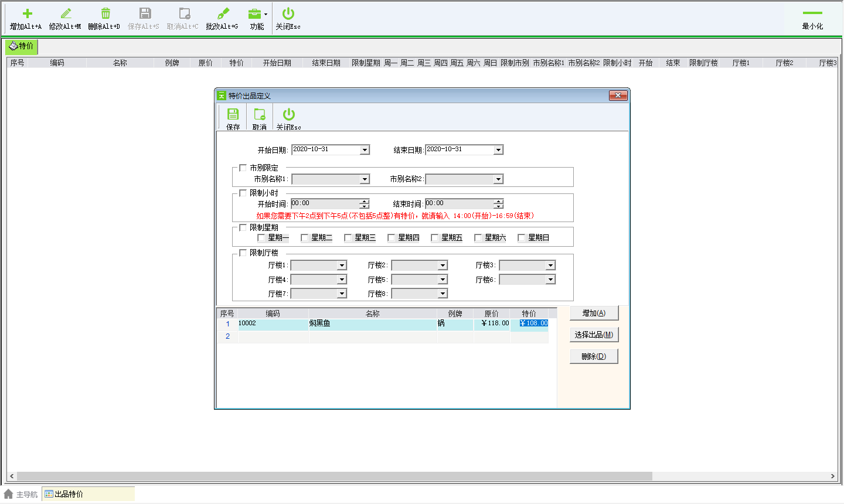Open the 厅楼8 dropdown
The image size is (844, 504).
pyautogui.click(x=443, y=294)
